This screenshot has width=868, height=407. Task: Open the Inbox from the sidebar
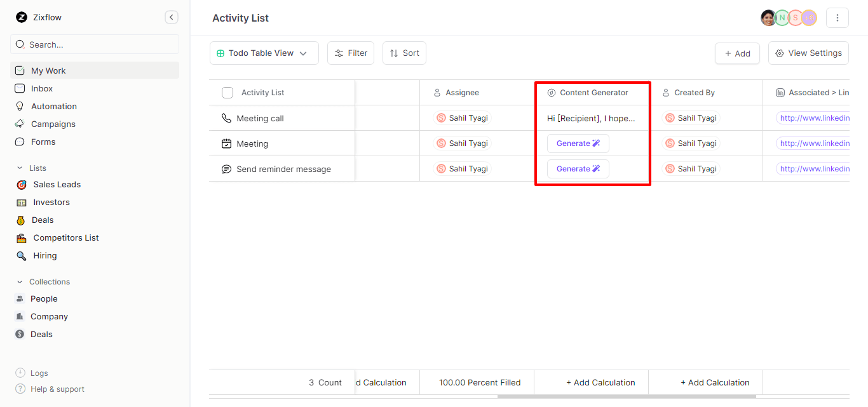tap(42, 88)
